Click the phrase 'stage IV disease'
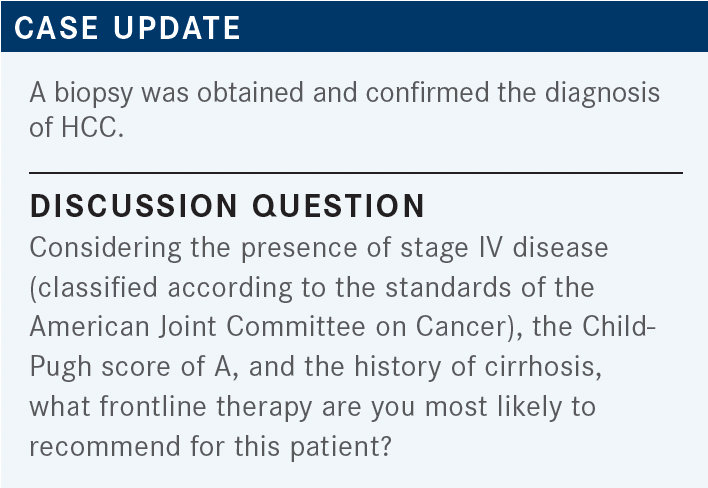The width and height of the screenshot is (708, 488). pos(504,249)
